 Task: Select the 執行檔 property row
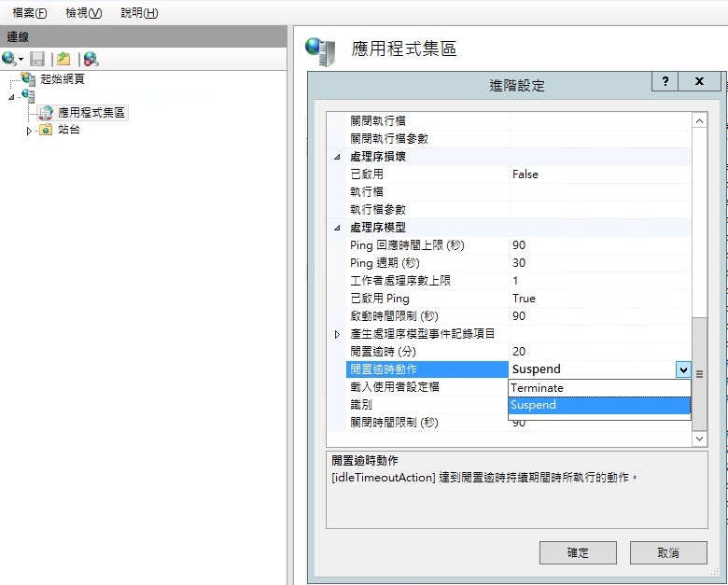(x=518, y=192)
